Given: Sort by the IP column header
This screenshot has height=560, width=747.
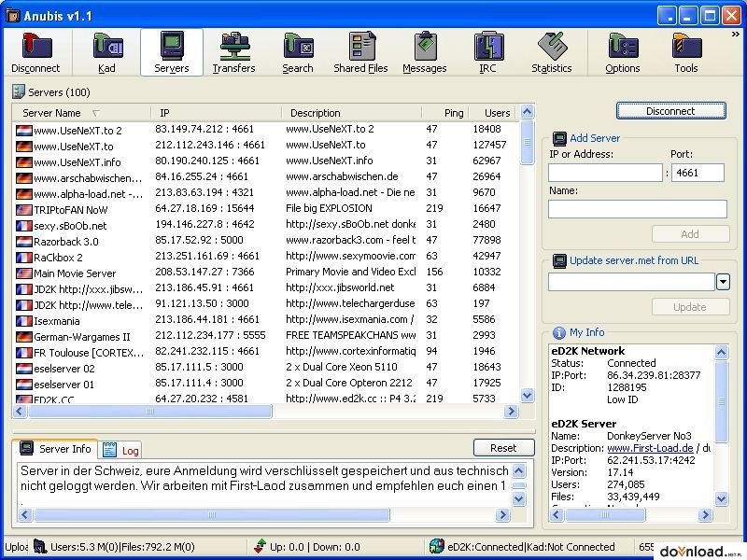Looking at the screenshot, I should click(217, 113).
